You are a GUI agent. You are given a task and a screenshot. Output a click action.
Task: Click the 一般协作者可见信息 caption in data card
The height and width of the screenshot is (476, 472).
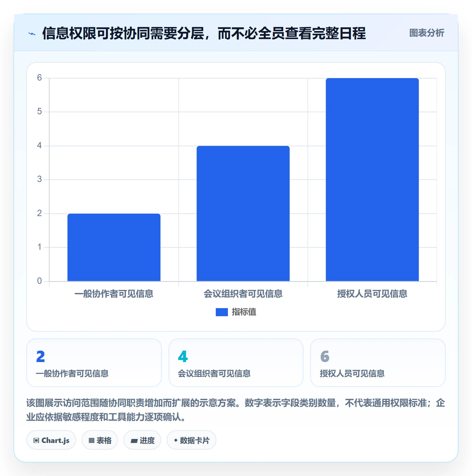pos(72,374)
